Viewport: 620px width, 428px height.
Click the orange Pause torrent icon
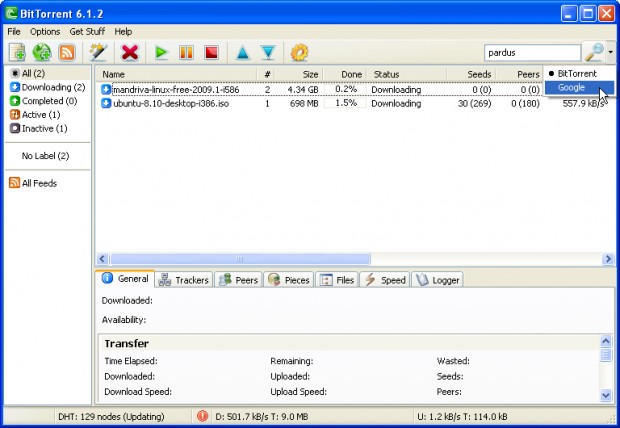[186, 52]
